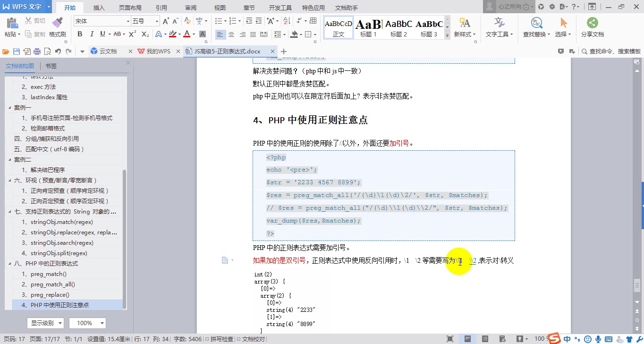Click the print preview icon
The width and height of the screenshot is (644, 344).
pyautogui.click(x=48, y=51)
